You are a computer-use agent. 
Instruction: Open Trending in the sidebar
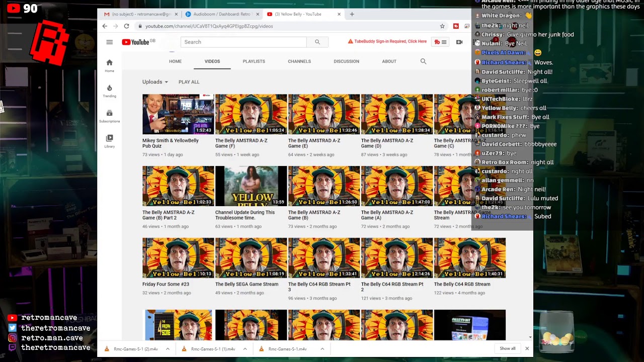pos(109,91)
